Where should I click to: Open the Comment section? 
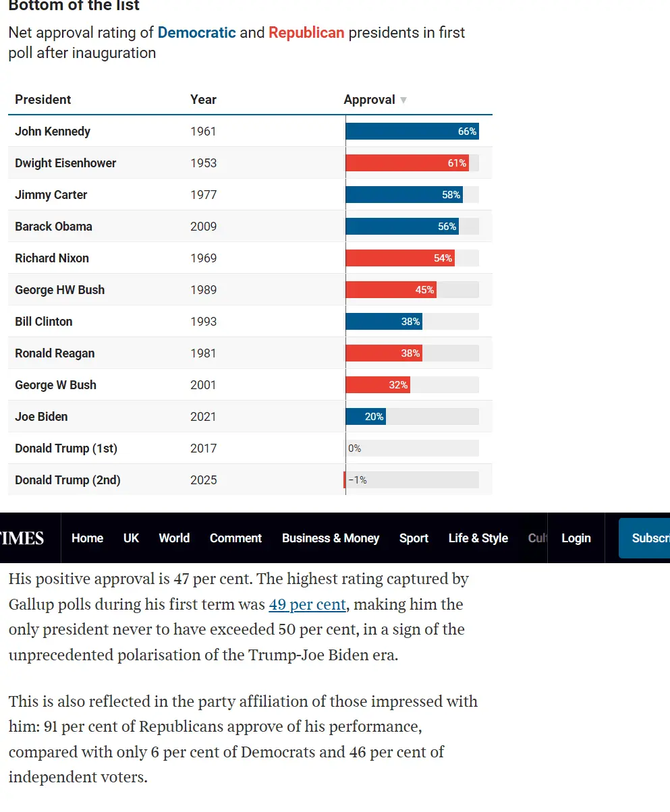click(235, 538)
